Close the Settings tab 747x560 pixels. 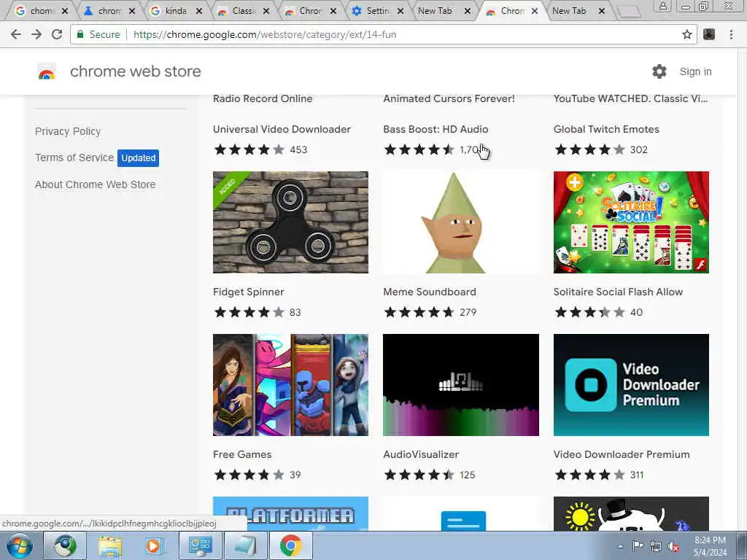coord(400,10)
